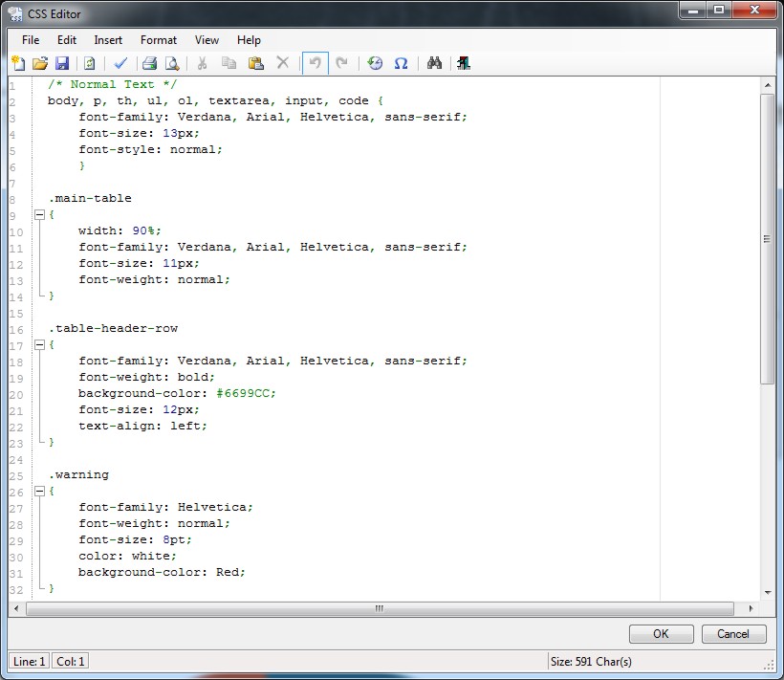The height and width of the screenshot is (680, 784).
Task: Open a file with the folder icon
Action: click(x=40, y=63)
